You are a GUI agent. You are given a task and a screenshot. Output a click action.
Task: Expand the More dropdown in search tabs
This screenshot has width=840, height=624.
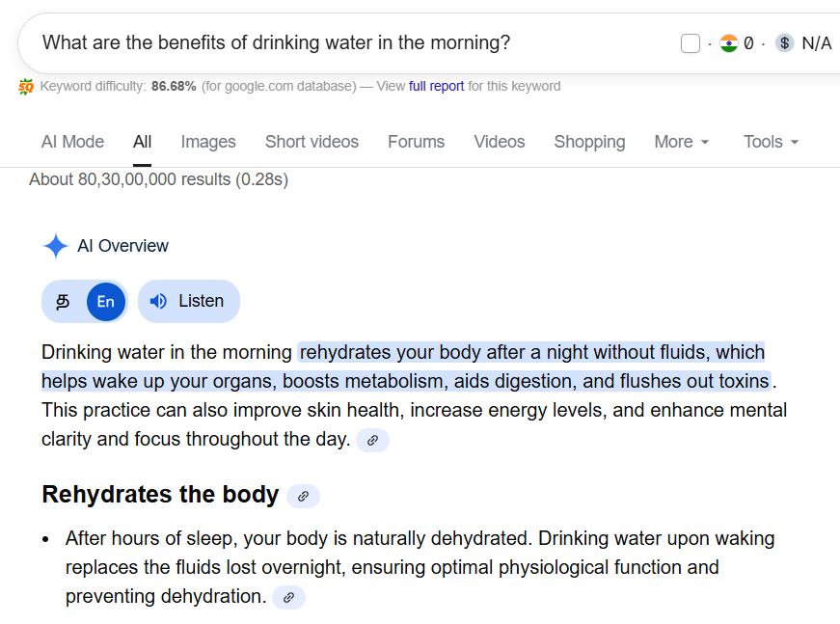tap(682, 142)
